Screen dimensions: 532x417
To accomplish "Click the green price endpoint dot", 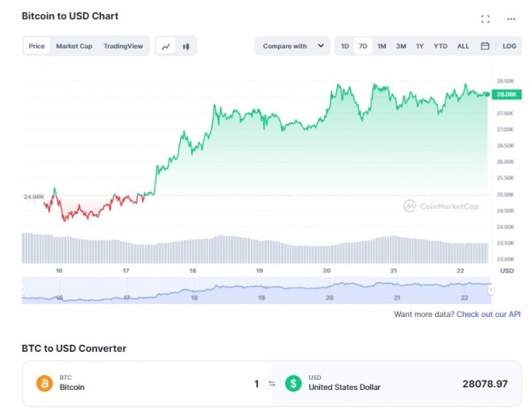I will (488, 95).
